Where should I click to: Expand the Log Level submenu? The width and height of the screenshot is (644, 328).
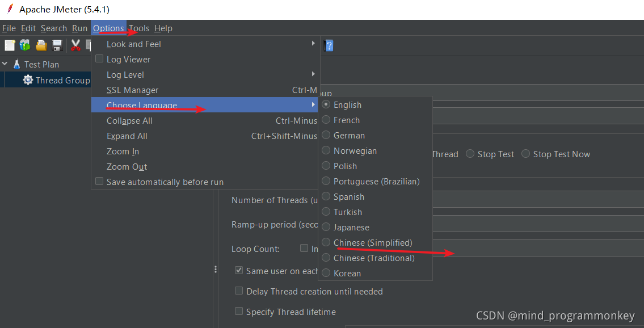click(205, 75)
